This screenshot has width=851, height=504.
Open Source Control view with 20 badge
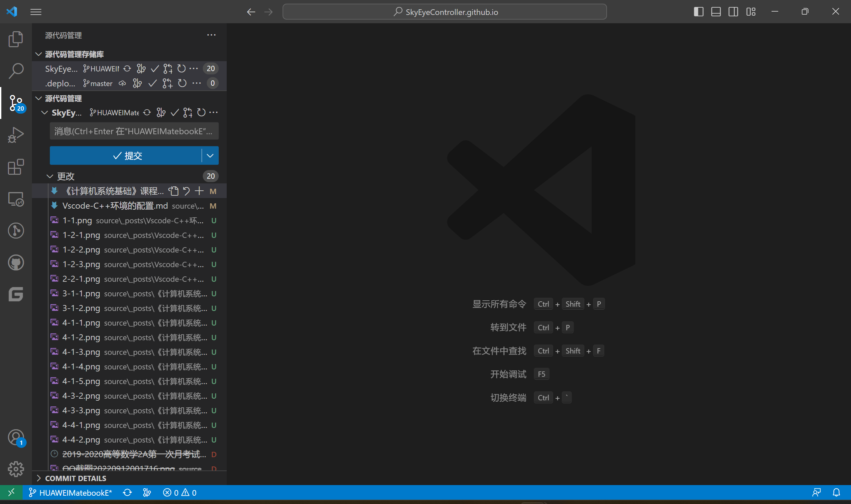coord(16,103)
